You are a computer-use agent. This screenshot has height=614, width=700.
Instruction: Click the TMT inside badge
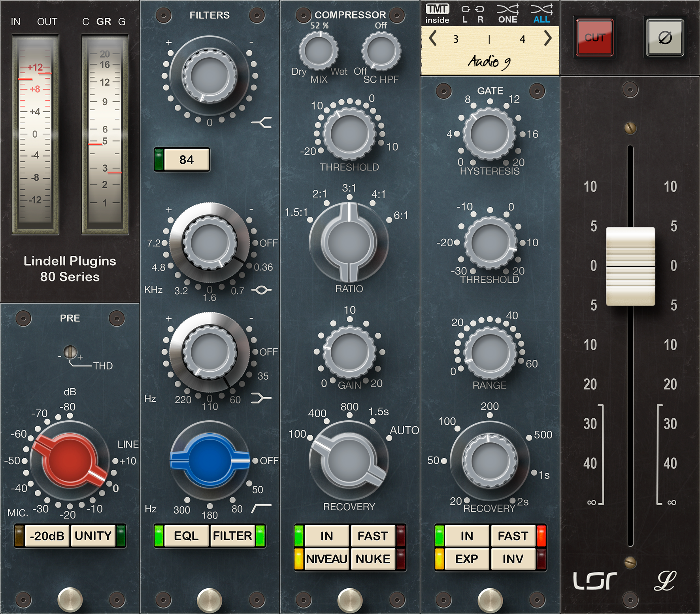coord(437,12)
